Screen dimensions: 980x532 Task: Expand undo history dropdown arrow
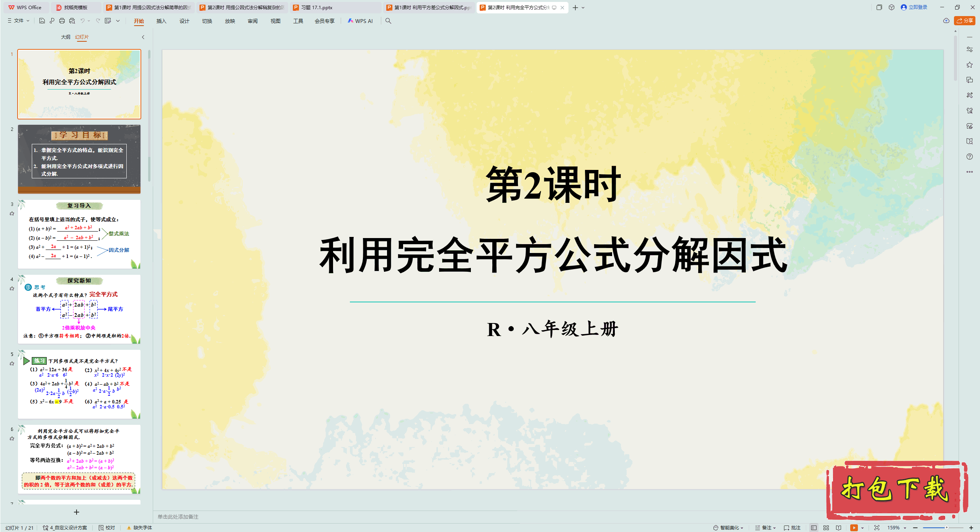point(89,21)
